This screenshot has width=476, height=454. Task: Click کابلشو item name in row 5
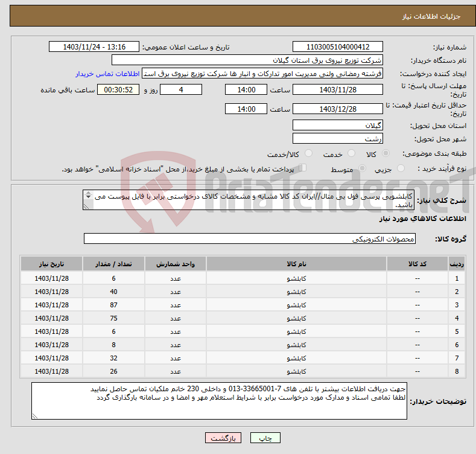(x=296, y=331)
